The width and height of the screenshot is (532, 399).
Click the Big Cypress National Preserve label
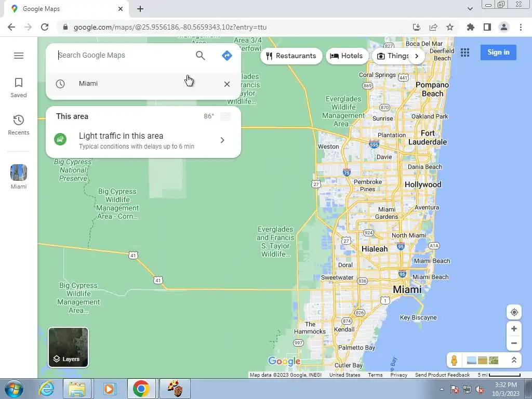[73, 170]
